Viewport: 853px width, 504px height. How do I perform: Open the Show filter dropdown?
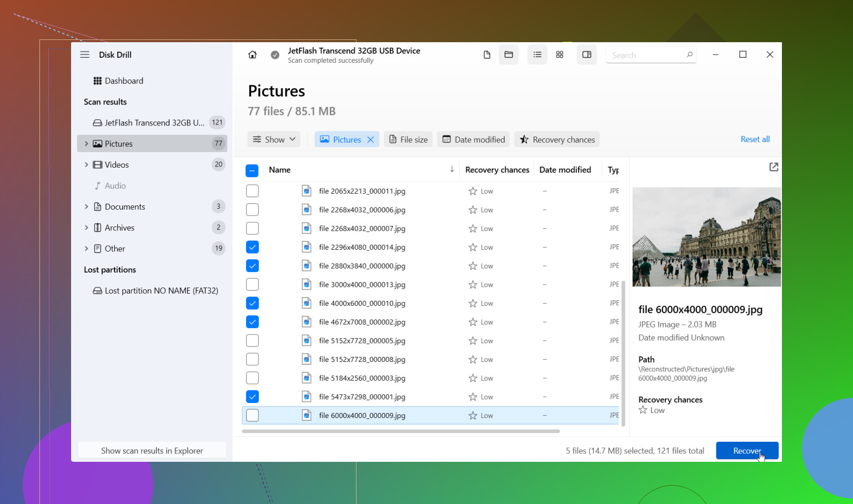[x=274, y=139]
